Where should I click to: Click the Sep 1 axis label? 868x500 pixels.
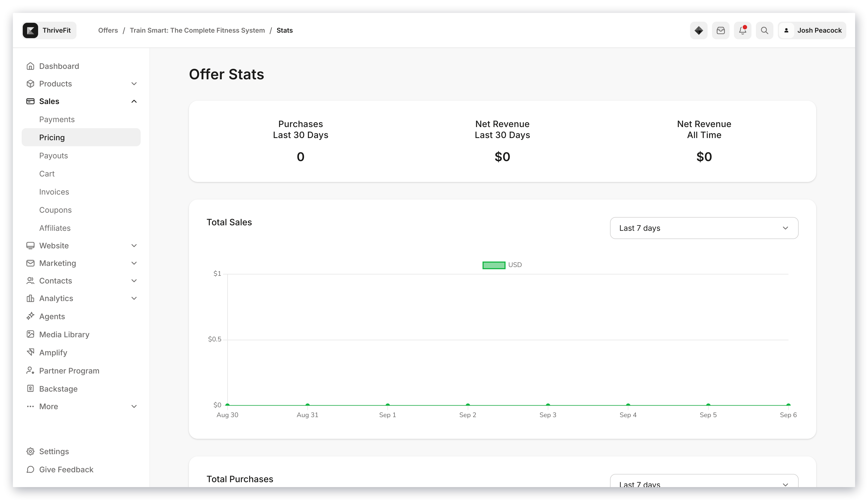tap(387, 415)
